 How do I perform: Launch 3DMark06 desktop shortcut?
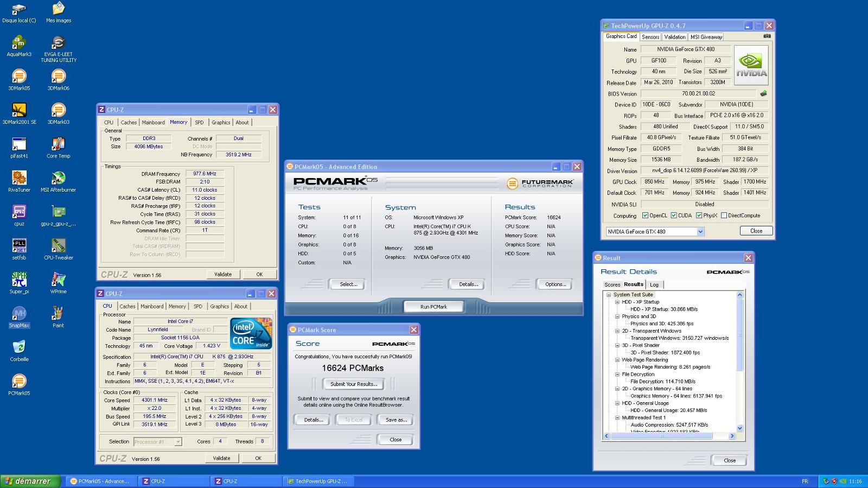pos(59,80)
